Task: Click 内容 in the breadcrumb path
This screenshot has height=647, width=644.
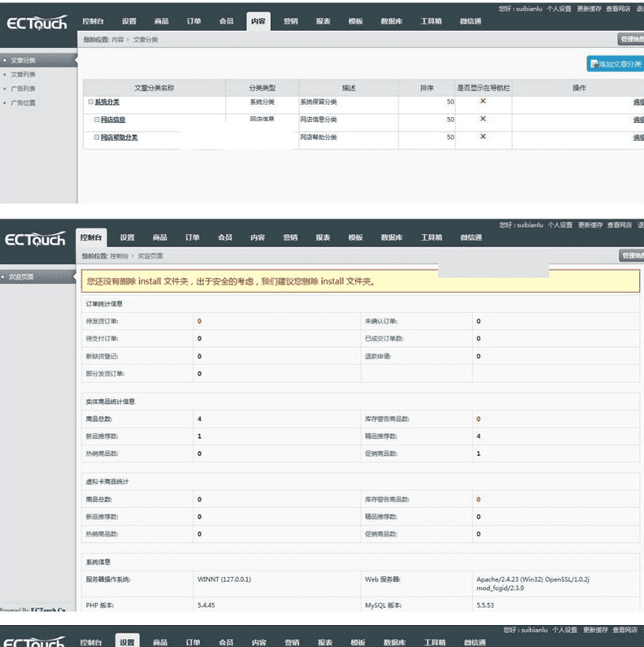Action: pyautogui.click(x=118, y=40)
